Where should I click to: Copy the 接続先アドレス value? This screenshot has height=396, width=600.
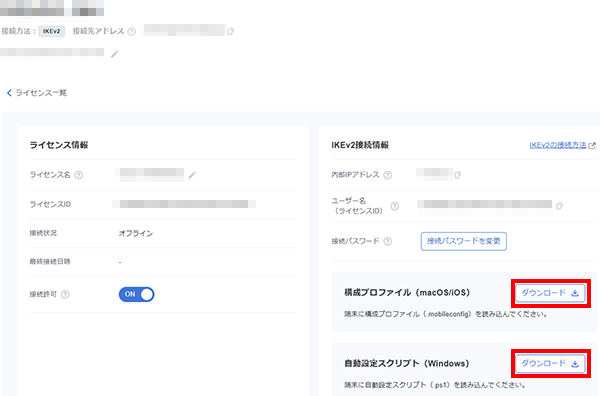(x=230, y=31)
